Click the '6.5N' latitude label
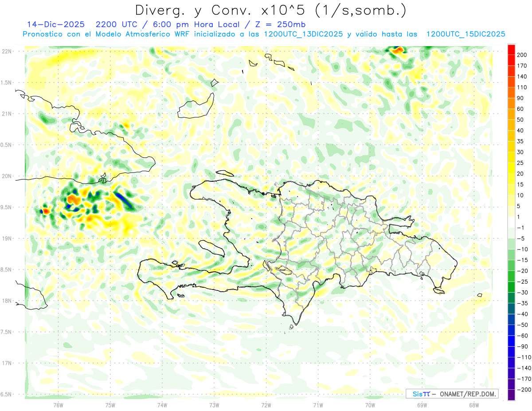Viewport: 532px width, 411px height. (x=7, y=394)
